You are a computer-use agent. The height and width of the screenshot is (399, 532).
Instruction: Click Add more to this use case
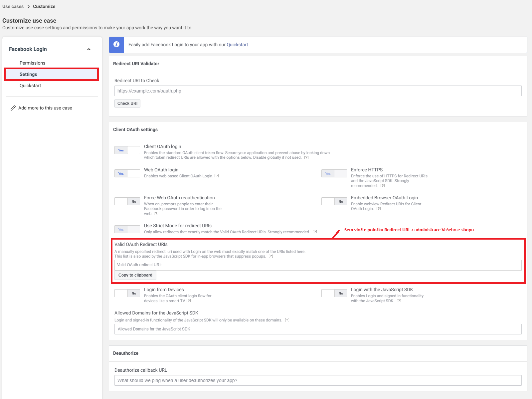(45, 108)
